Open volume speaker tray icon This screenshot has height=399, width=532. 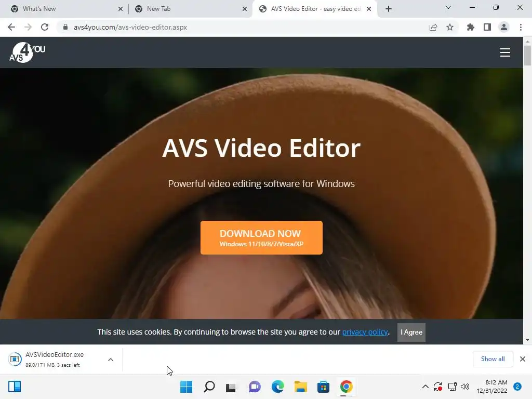tap(465, 387)
